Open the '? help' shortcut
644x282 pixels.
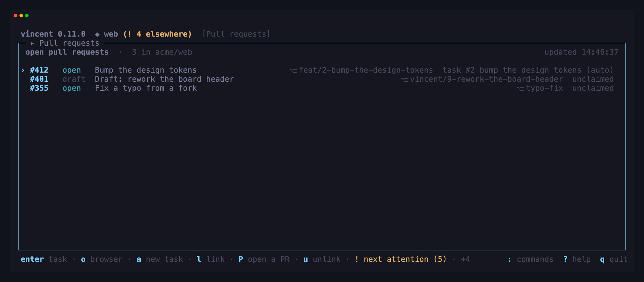pyautogui.click(x=577, y=259)
